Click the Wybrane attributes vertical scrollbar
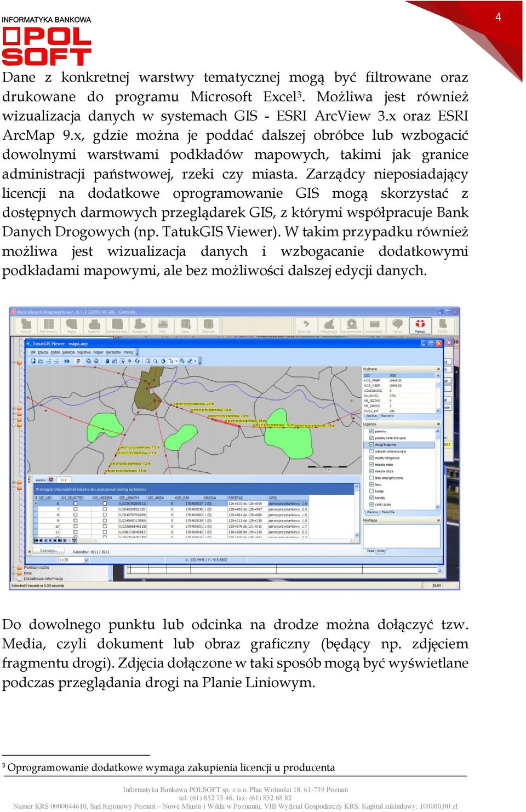 click(438, 393)
